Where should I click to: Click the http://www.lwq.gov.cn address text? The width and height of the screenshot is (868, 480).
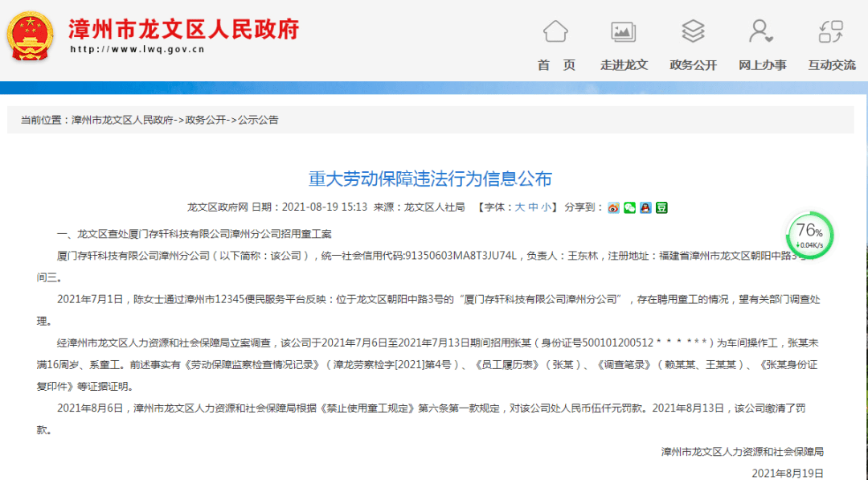coord(137,49)
